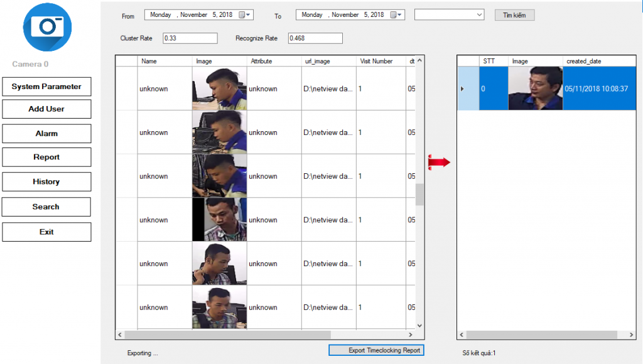Open the Alarm section
Screen dimensions: 643x364
click(46, 134)
